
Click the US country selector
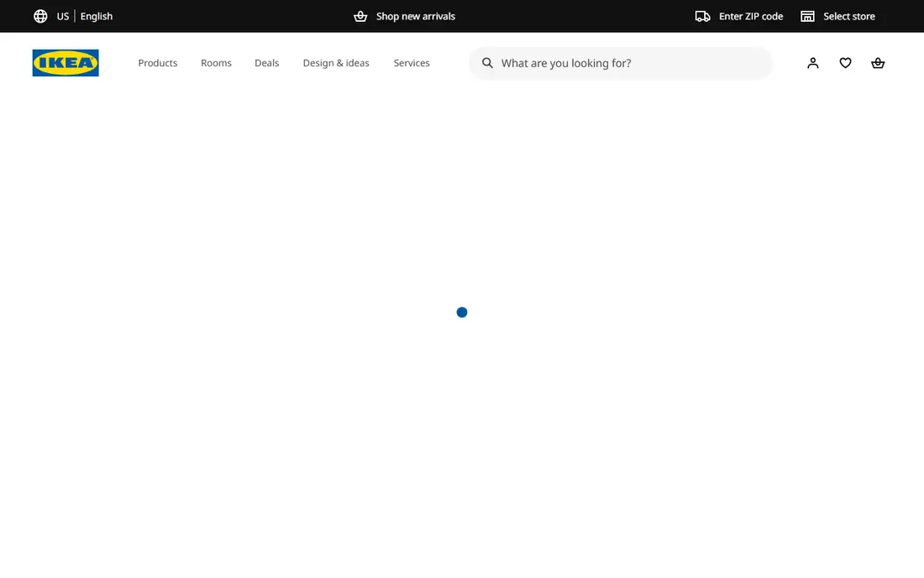[x=62, y=16]
